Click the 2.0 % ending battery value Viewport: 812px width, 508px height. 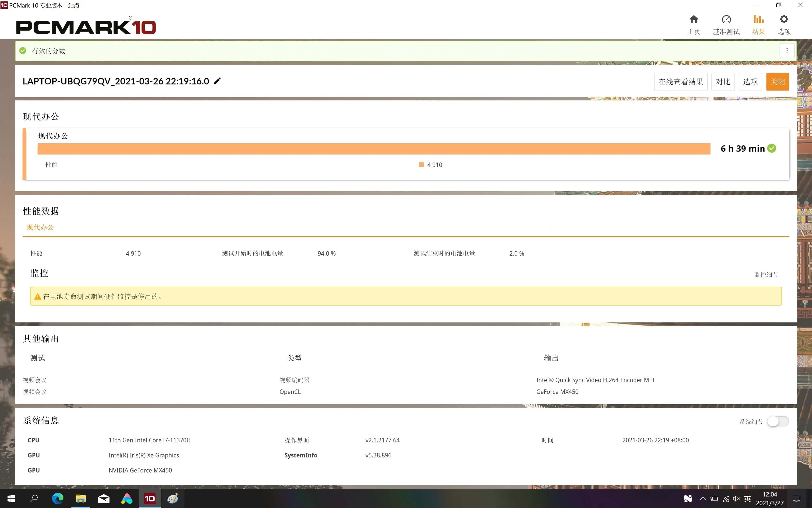[x=516, y=253]
